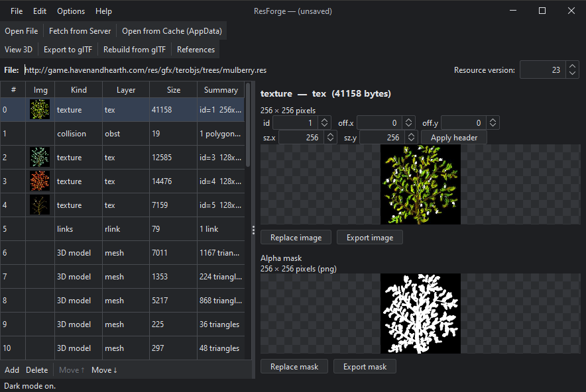Screen dimensions: 586x392
Task: Click Export image
Action: click(370, 238)
